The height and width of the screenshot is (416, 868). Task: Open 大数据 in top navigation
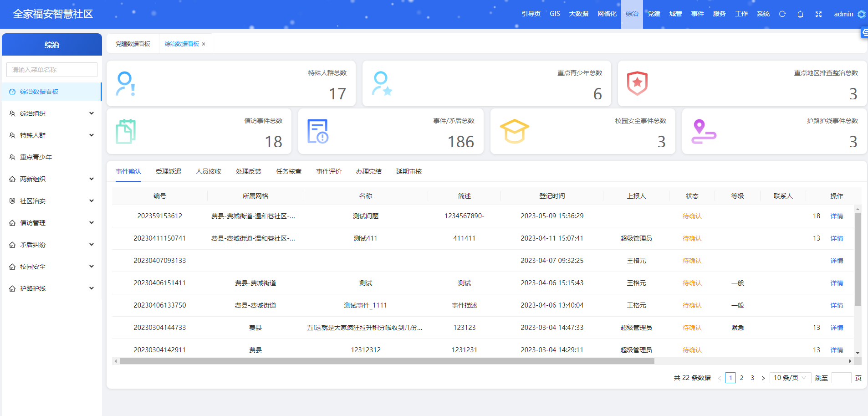pos(579,14)
